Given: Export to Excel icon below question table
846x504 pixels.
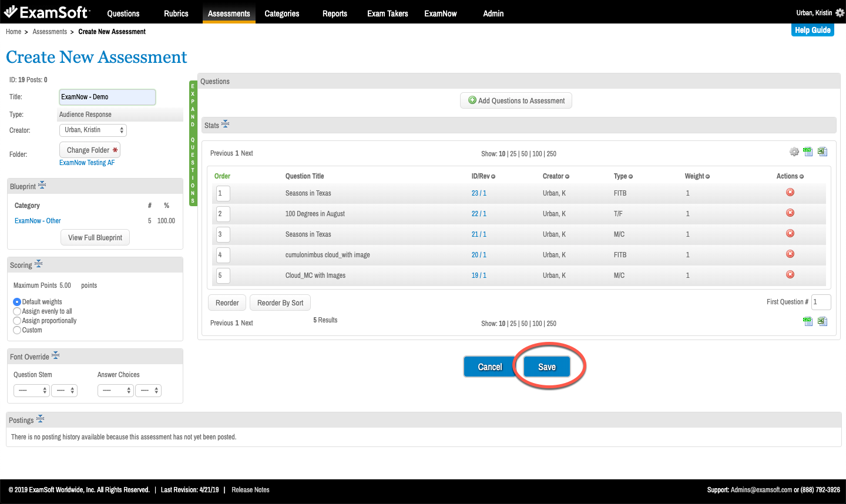Looking at the screenshot, I should (822, 321).
